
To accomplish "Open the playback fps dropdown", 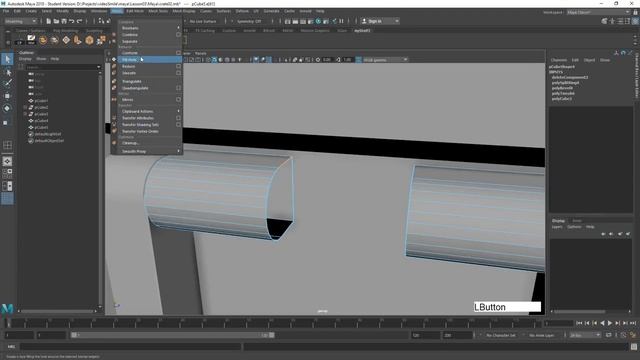I will [585, 335].
